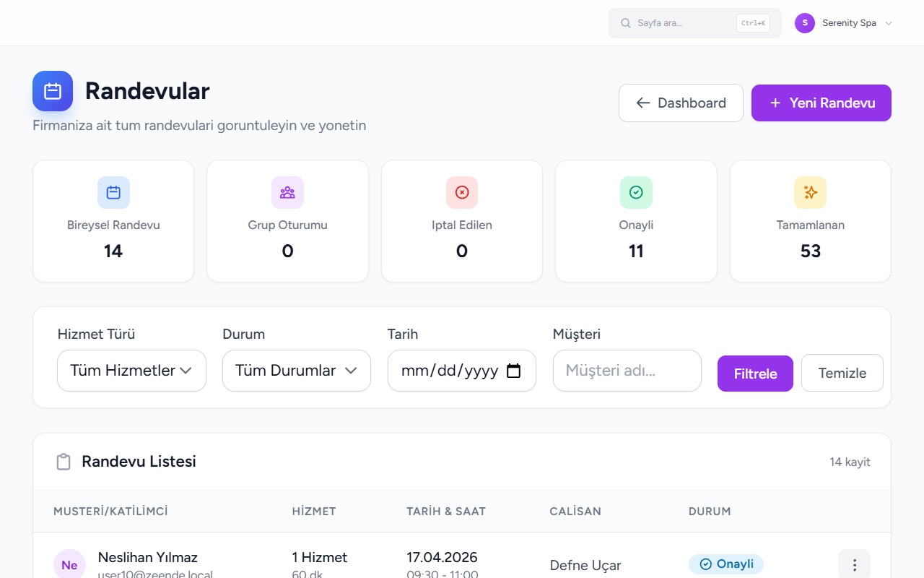Expand the Tüm Durumlar dropdown
Image resolution: width=924 pixels, height=578 pixels.
[297, 371]
